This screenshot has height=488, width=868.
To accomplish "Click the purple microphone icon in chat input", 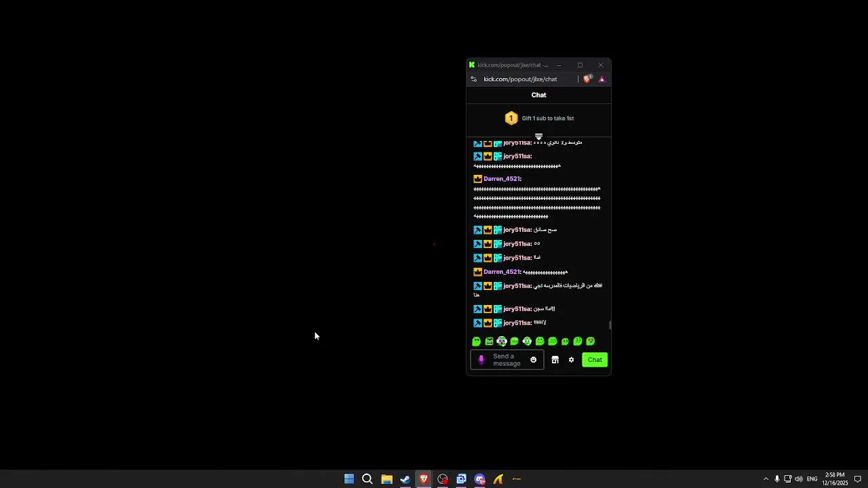I will click(481, 360).
